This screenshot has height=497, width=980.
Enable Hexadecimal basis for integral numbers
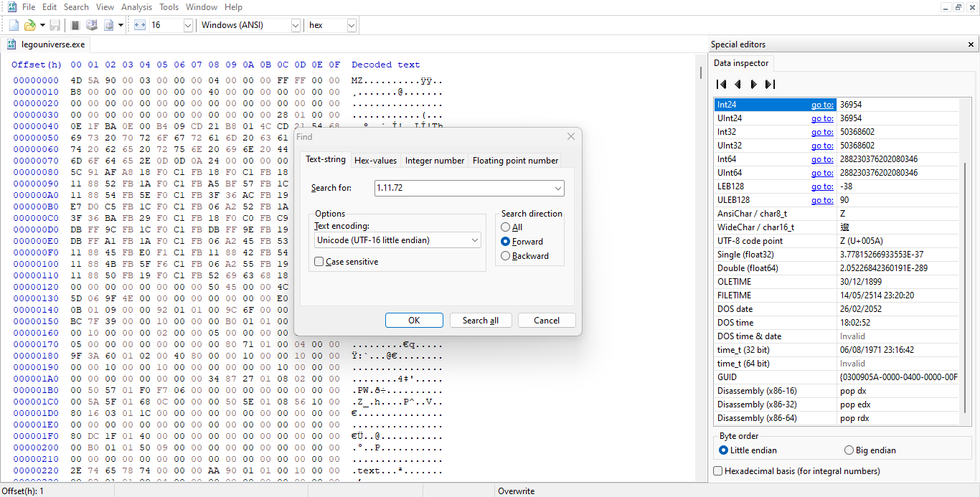pyautogui.click(x=797, y=471)
